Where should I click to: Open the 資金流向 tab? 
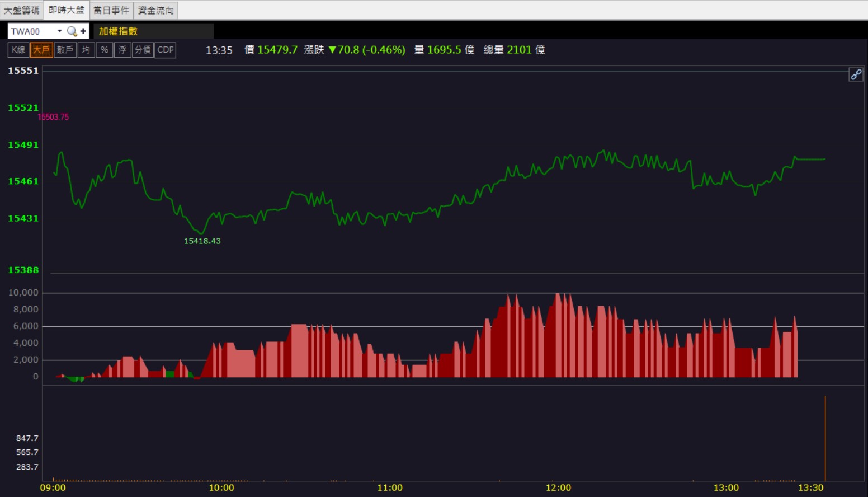155,10
